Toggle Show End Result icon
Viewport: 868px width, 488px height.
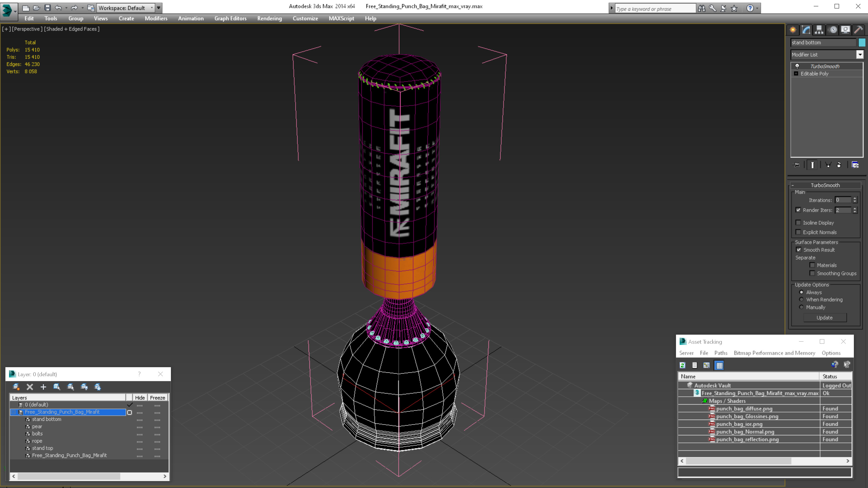813,165
